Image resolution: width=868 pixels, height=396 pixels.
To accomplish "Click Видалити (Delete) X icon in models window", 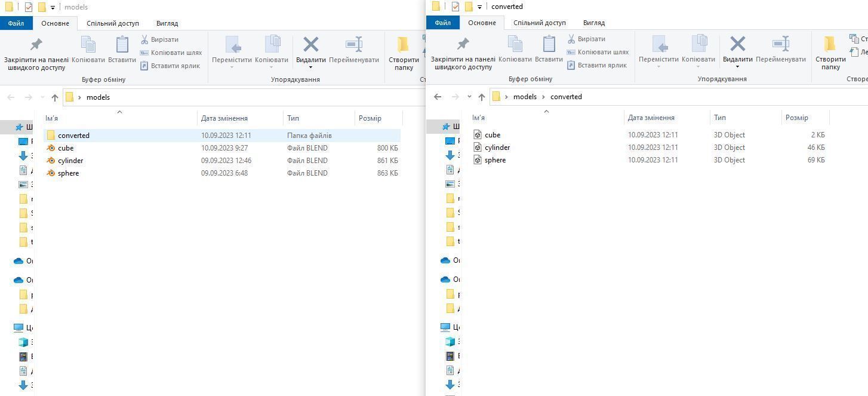I will click(x=310, y=44).
